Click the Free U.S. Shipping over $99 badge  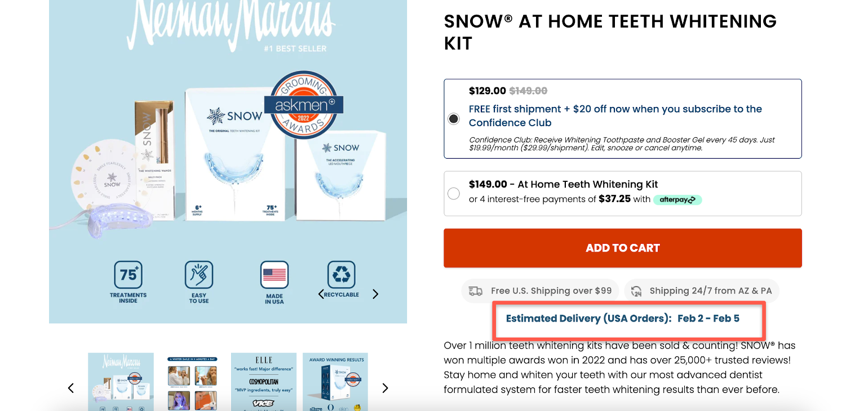click(540, 291)
